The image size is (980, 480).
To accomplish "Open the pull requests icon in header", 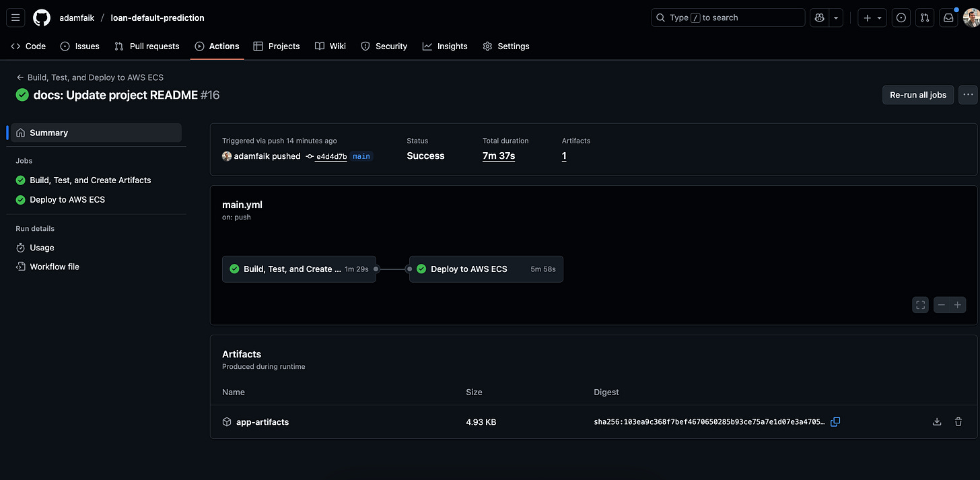I will (925, 18).
